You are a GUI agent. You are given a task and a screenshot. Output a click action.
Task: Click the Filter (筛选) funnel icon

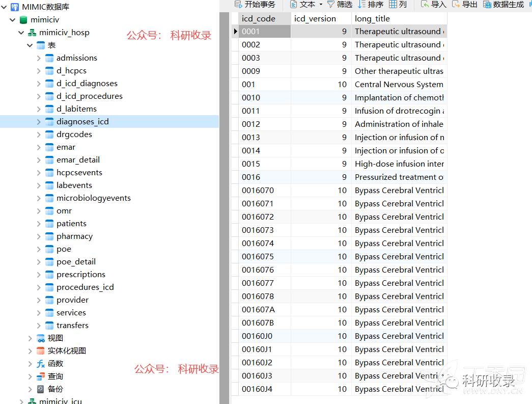331,5
